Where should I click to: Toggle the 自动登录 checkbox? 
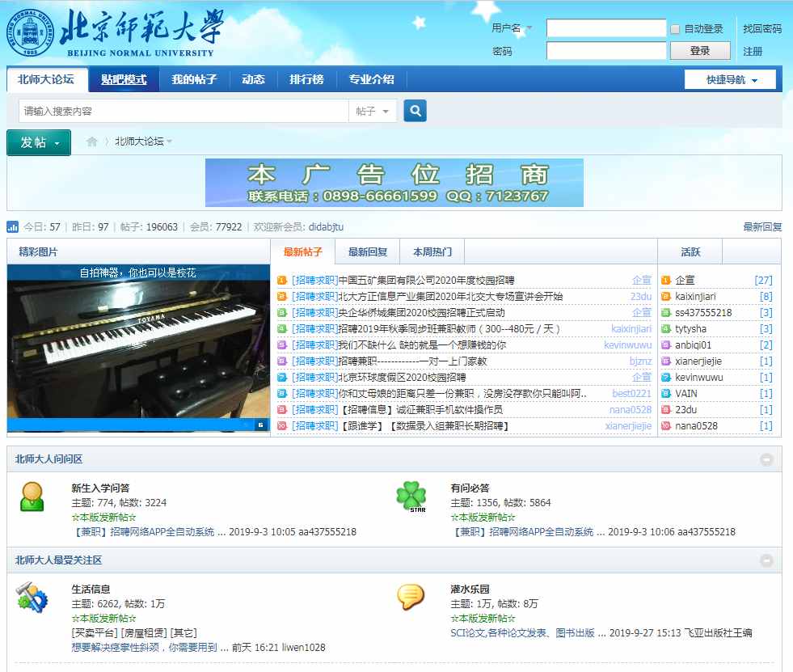(x=675, y=29)
